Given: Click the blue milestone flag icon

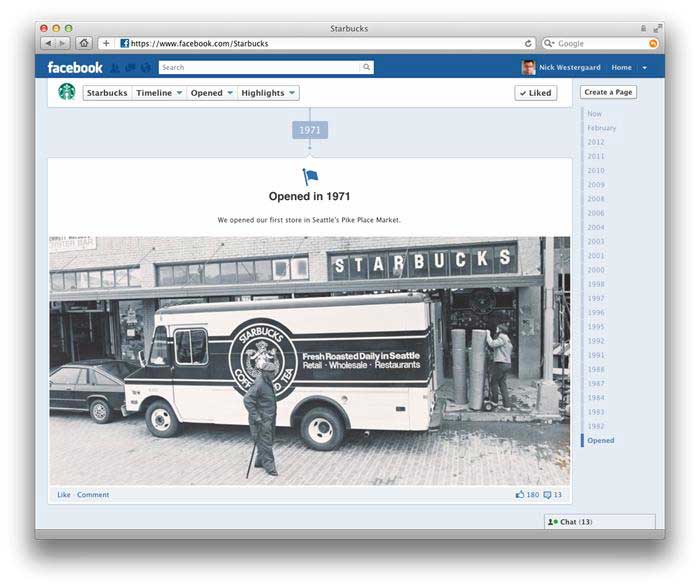Looking at the screenshot, I should (x=310, y=177).
